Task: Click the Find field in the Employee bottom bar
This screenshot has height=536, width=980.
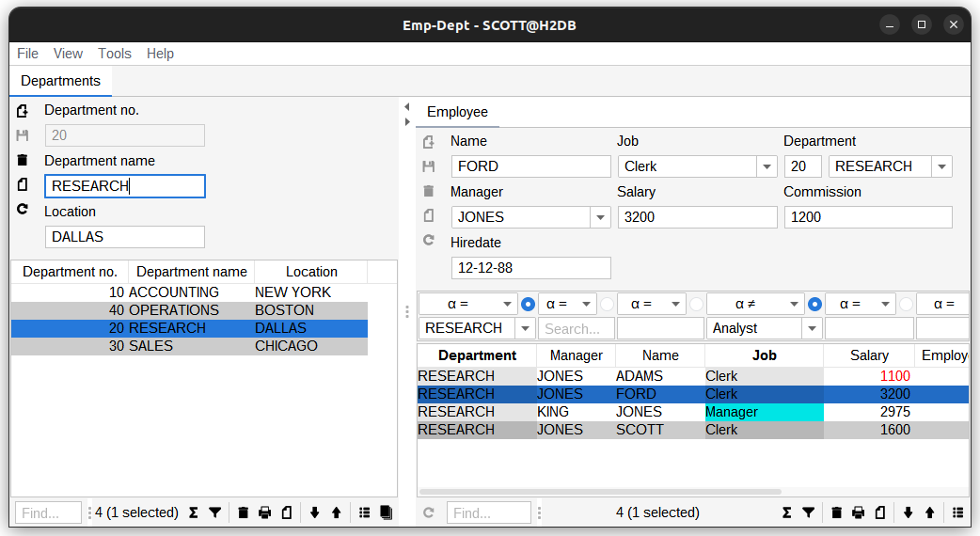Action: (488, 512)
